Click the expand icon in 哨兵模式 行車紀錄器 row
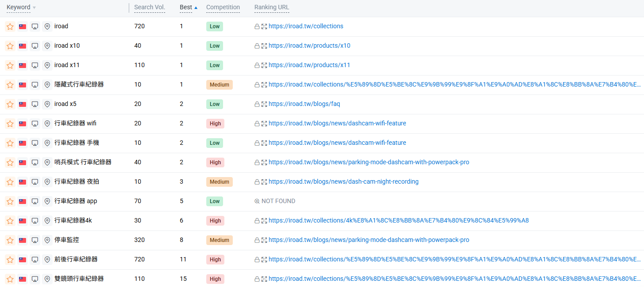This screenshot has height=287, width=644. pyautogui.click(x=264, y=162)
